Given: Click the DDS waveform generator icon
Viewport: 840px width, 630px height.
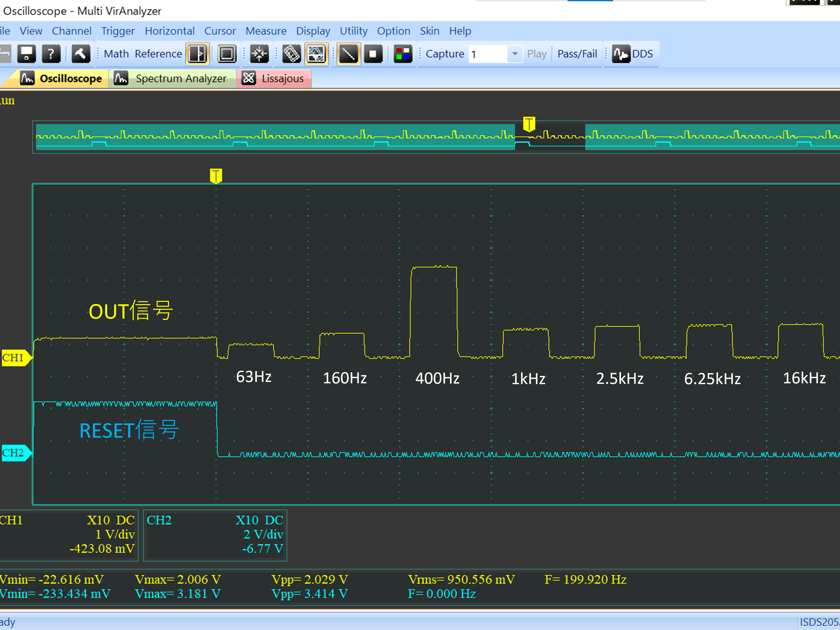Looking at the screenshot, I should tap(621, 54).
